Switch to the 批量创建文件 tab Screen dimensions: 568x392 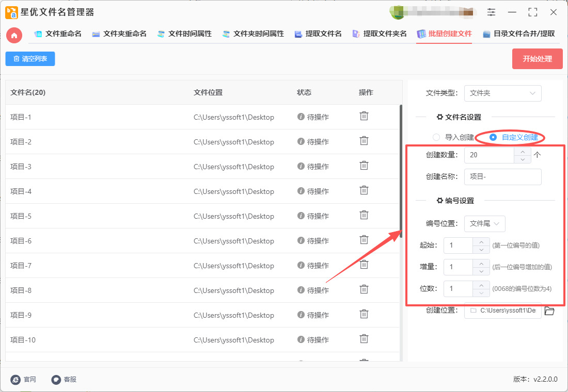pyautogui.click(x=445, y=34)
